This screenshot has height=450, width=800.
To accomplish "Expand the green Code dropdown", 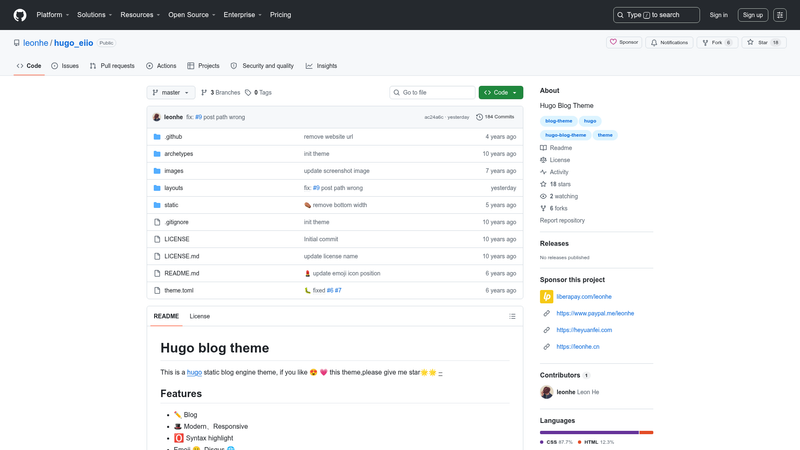I will (x=501, y=92).
